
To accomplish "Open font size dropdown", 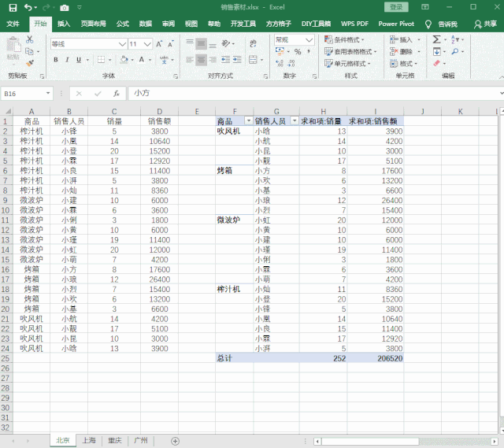I will click(147, 44).
